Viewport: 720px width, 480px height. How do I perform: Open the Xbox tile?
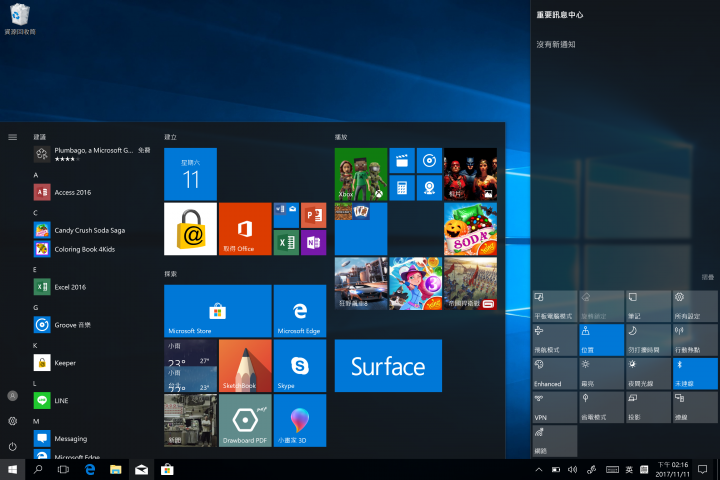coord(361,174)
